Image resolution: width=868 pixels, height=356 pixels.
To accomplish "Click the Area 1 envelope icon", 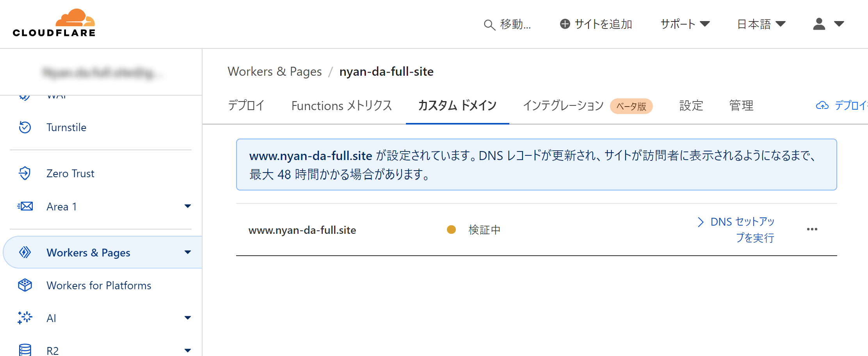I will pyautogui.click(x=25, y=206).
